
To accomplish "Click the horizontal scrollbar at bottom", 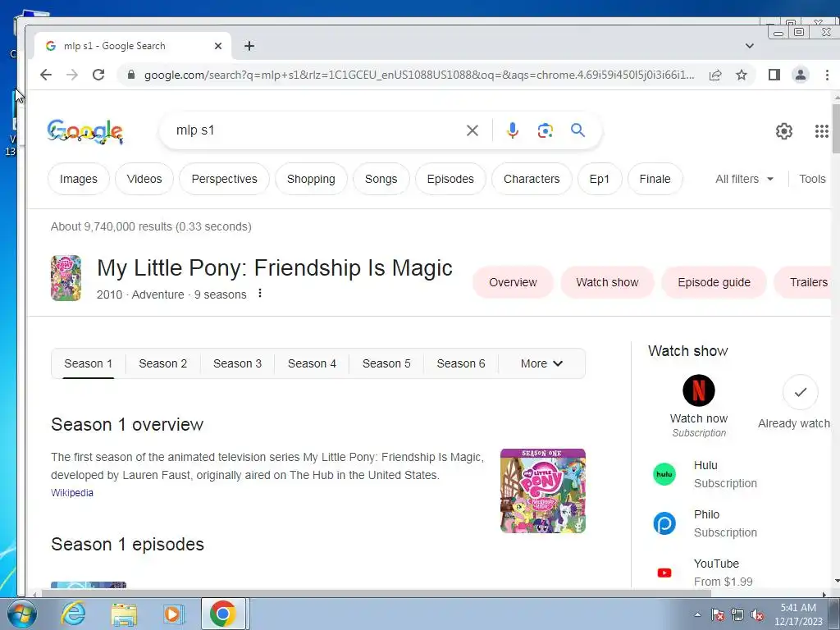I will (375, 594).
